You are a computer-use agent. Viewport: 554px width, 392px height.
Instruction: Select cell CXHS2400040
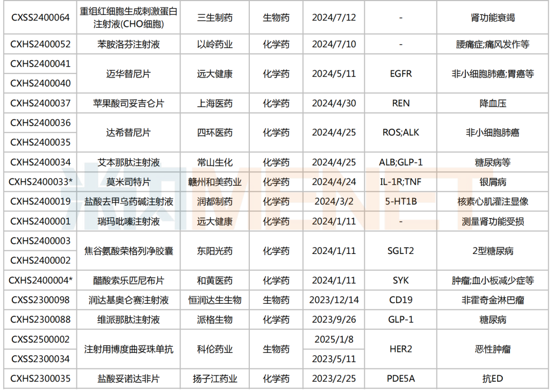coord(41,83)
